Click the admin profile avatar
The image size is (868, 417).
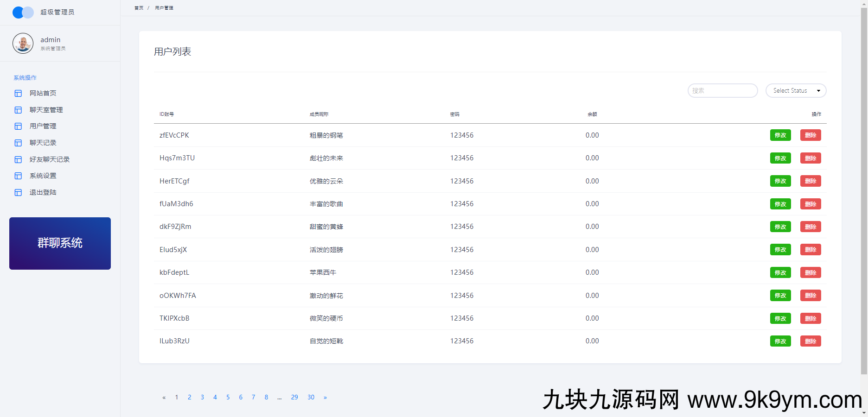pyautogui.click(x=23, y=43)
